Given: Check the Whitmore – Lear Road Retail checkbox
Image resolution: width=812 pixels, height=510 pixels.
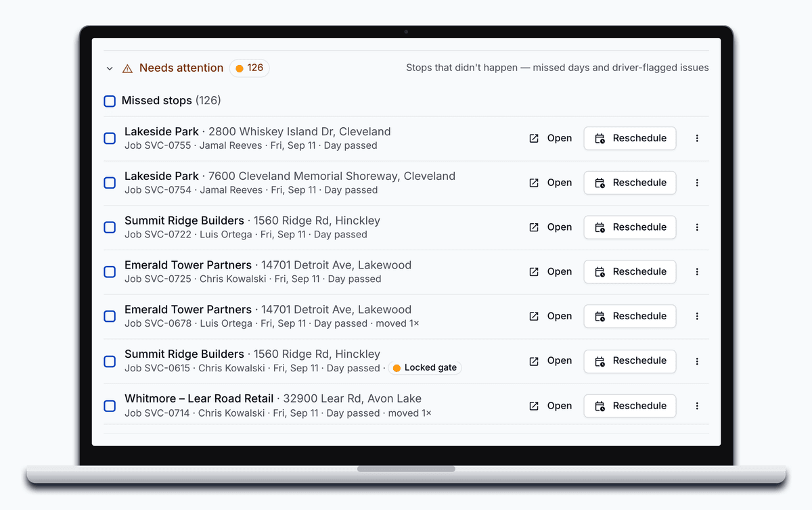Looking at the screenshot, I should click(x=110, y=406).
